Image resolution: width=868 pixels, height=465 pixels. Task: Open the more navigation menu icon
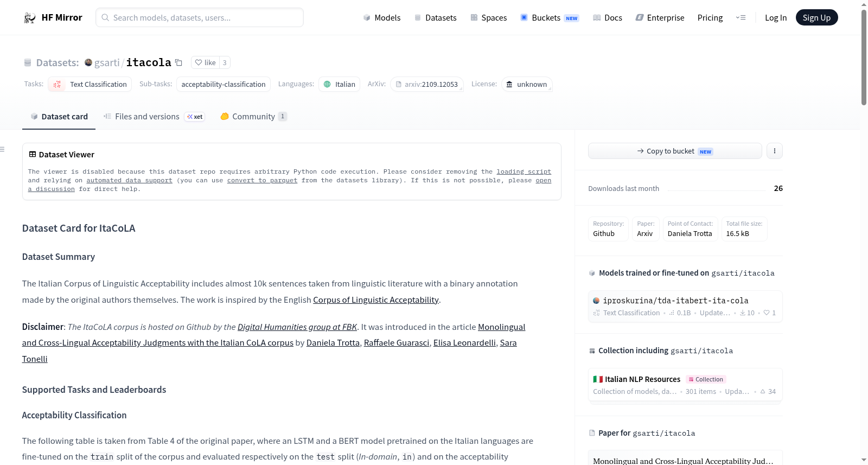point(741,18)
